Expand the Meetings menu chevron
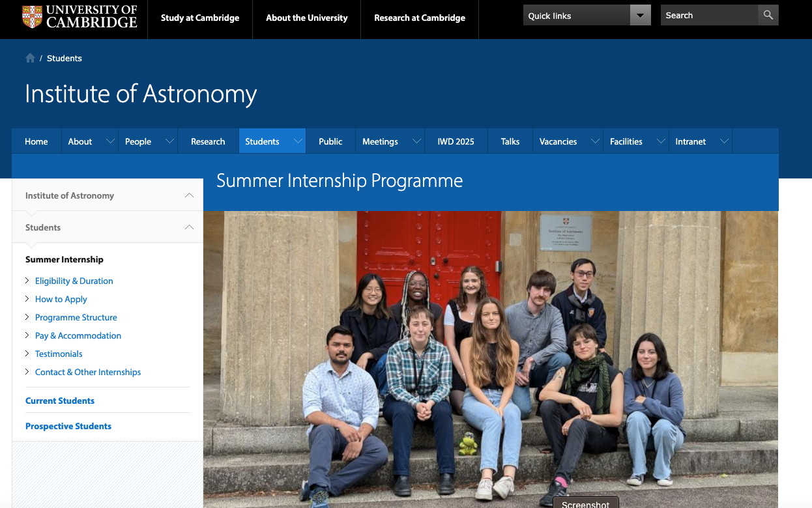Screen dimensions: 812x508 tap(416, 141)
